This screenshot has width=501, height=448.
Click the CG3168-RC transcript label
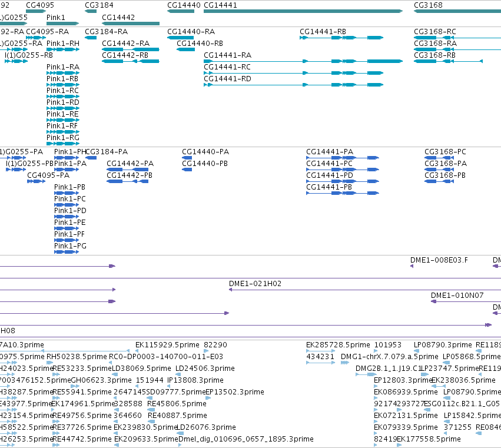pos(435,32)
